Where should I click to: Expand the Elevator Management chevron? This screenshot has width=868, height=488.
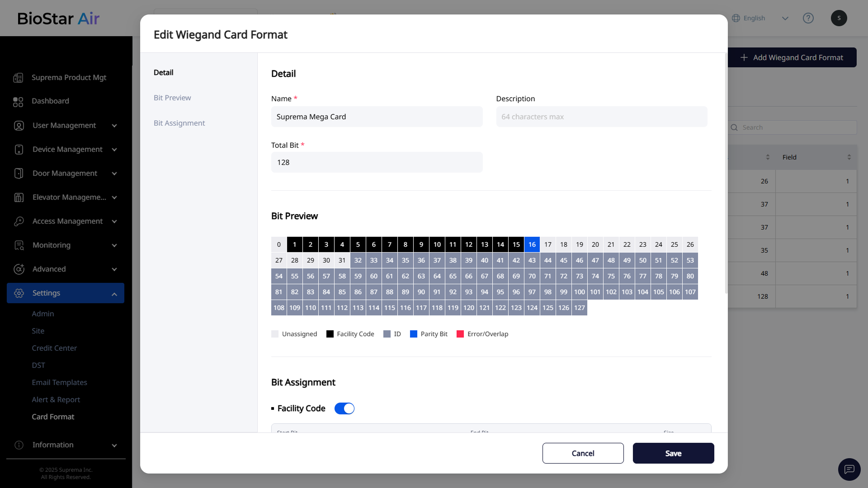click(x=114, y=197)
